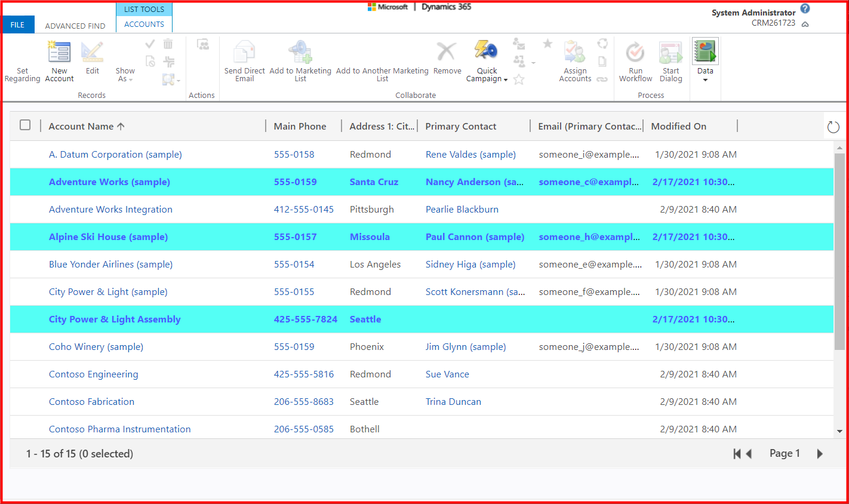Viewport: 849px width, 504px height.
Task: Click the Send Direct Email icon
Action: (x=244, y=53)
